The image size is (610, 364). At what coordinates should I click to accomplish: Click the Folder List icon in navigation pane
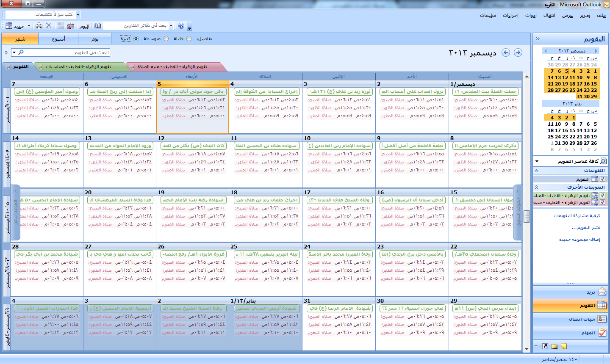pyautogui.click(x=554, y=346)
